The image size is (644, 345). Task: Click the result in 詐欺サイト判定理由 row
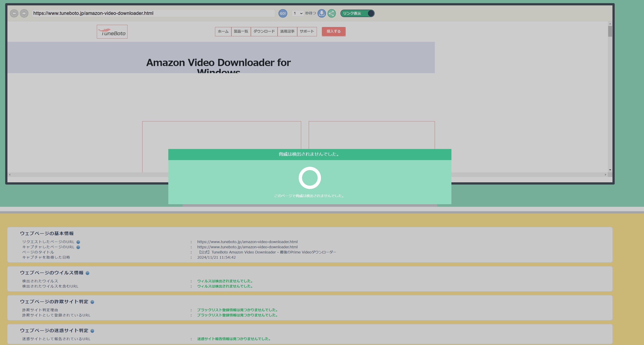click(x=238, y=310)
